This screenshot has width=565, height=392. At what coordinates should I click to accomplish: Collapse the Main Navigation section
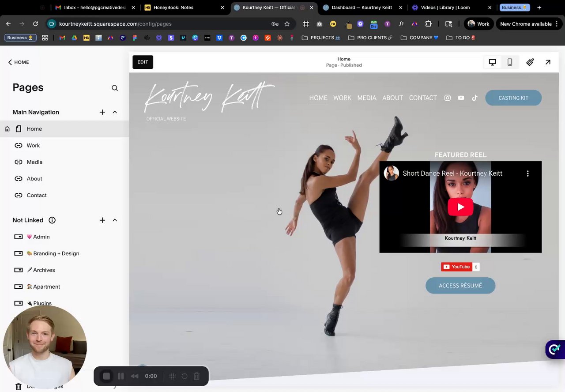click(x=115, y=112)
